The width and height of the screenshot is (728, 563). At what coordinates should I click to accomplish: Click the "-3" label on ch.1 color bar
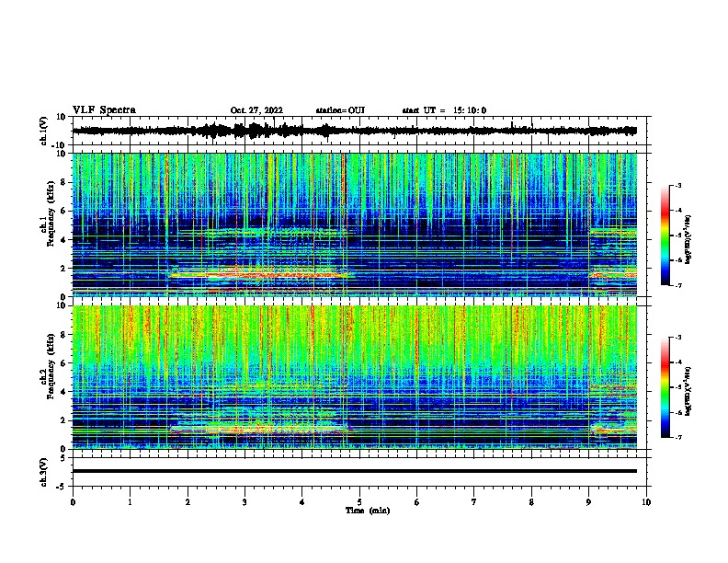(x=678, y=185)
